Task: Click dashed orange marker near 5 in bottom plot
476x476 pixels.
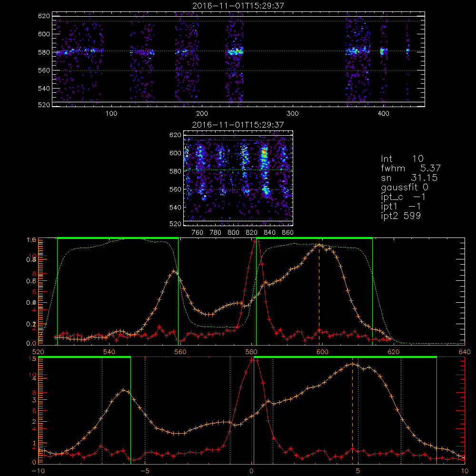Action: point(352,413)
